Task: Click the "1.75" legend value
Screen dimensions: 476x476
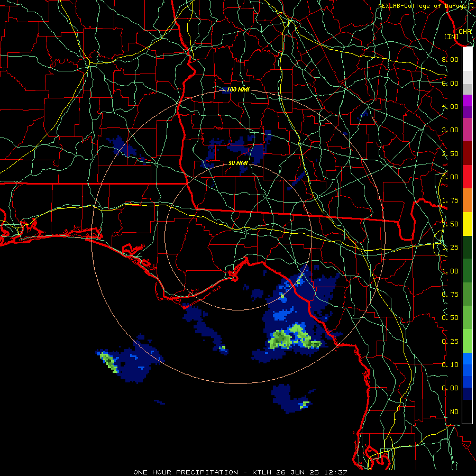Action: (x=450, y=200)
